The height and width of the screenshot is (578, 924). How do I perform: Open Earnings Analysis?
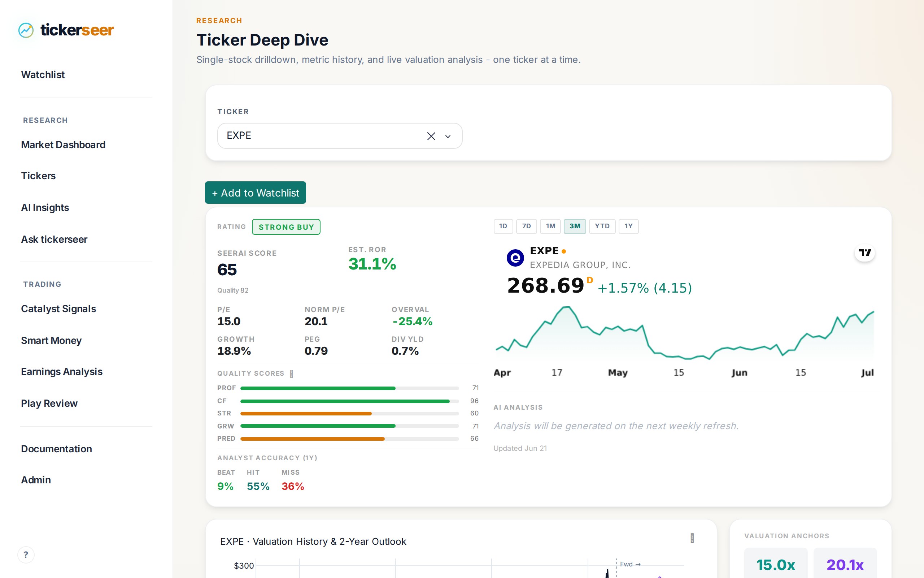(x=62, y=372)
